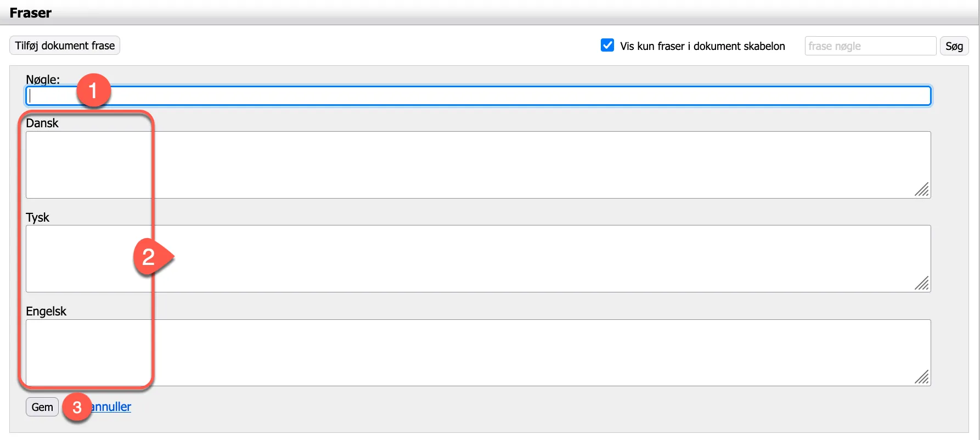Cancel editing via the annuller link
This screenshot has height=440, width=980.
click(114, 407)
